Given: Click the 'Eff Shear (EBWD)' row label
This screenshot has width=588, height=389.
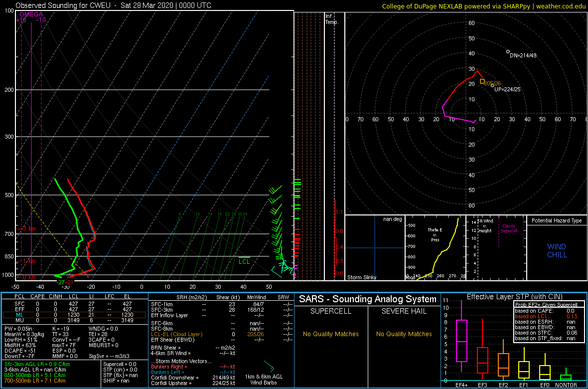Looking at the screenshot, I should 172,340.
